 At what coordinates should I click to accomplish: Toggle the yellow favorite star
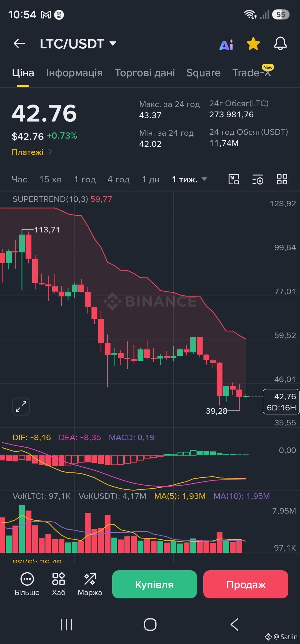(x=253, y=44)
